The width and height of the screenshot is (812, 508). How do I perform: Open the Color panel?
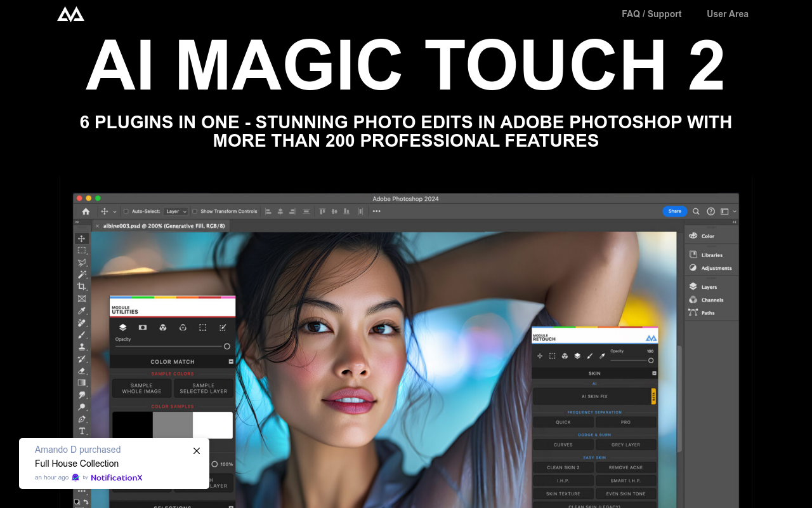click(702, 236)
